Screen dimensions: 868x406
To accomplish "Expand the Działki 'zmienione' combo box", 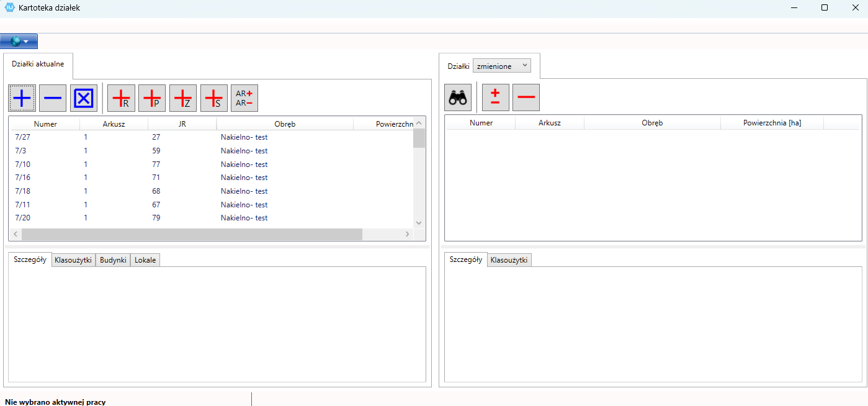I will pyautogui.click(x=502, y=66).
